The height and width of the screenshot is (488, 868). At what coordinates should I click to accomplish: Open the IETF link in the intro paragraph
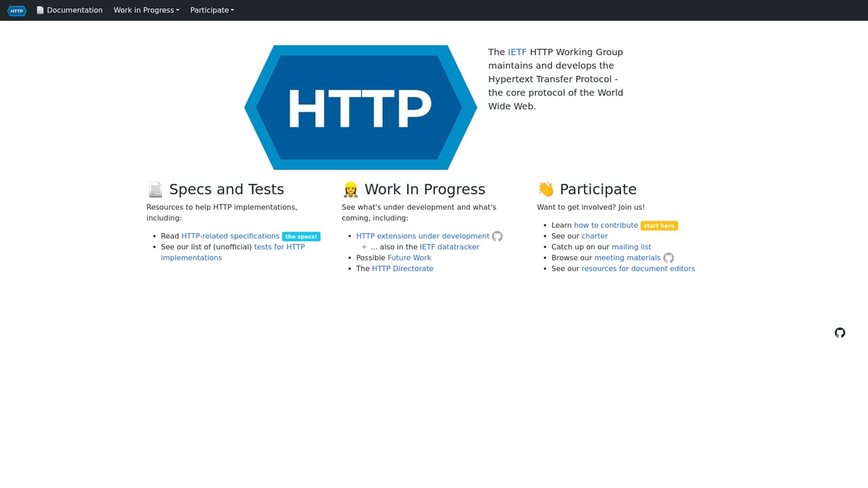[516, 52]
